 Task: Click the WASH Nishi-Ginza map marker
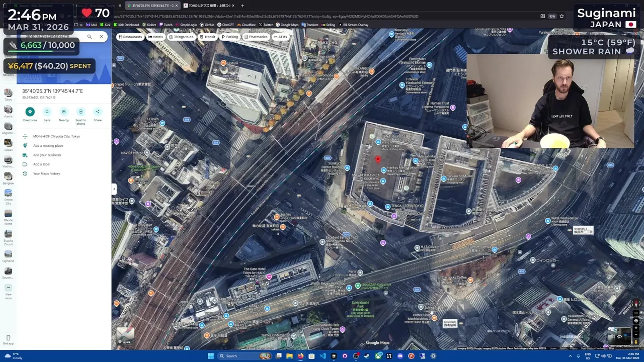547,221
